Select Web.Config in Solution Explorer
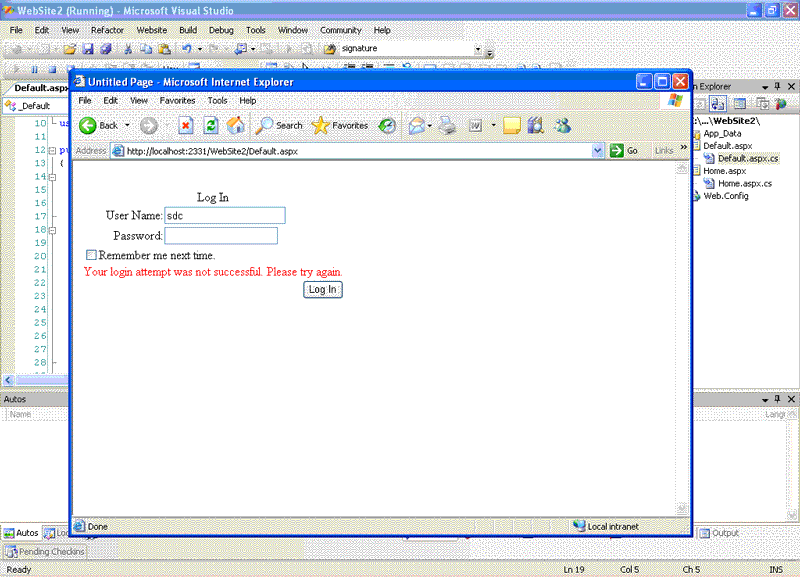Screen dimensions: 800x577 tap(726, 196)
